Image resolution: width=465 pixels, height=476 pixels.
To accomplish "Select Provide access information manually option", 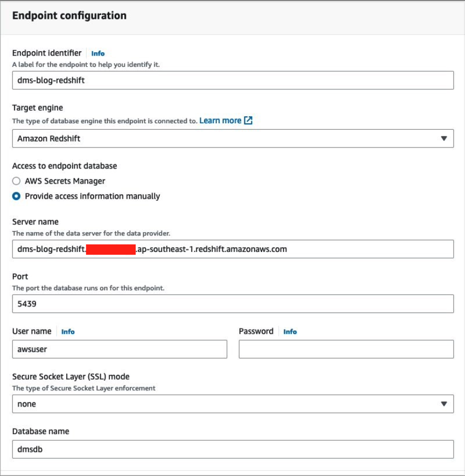I will tap(17, 196).
